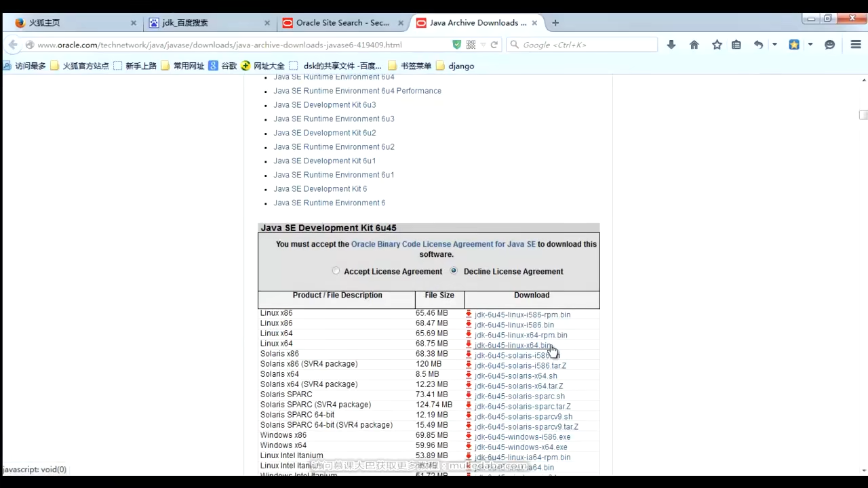Viewport: 868px width, 488px height.
Task: Open Java SE Runtime Environment 6u3 link
Action: (x=334, y=119)
